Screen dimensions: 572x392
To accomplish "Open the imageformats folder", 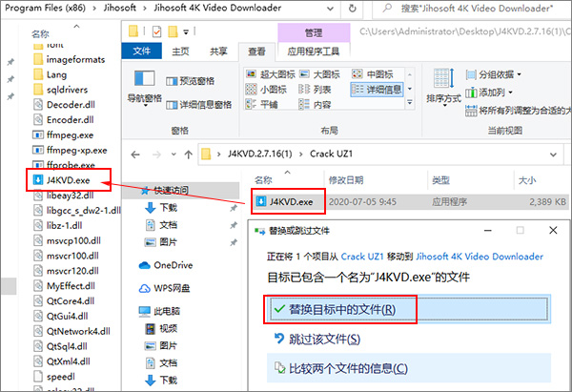I will pos(69,59).
